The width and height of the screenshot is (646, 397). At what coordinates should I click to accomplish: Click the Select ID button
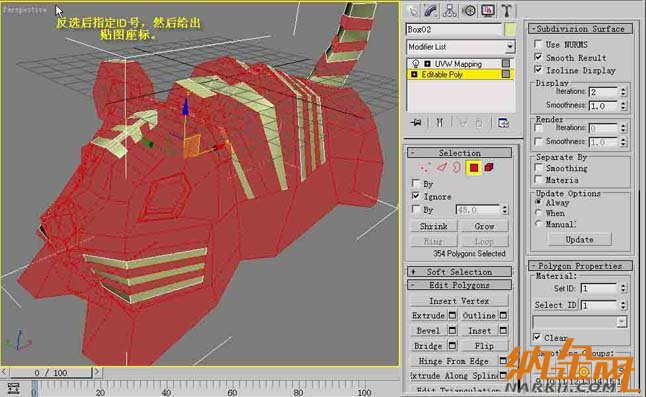[x=555, y=305]
